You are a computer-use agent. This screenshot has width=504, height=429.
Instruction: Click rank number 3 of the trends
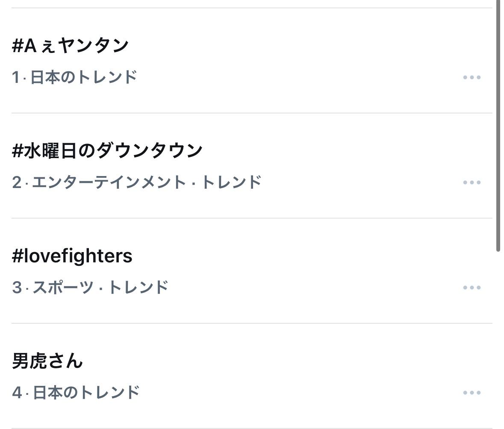(x=17, y=288)
